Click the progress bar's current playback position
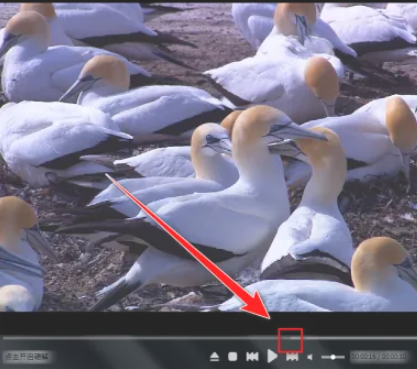417x369 pixels. pyautogui.click(x=291, y=338)
